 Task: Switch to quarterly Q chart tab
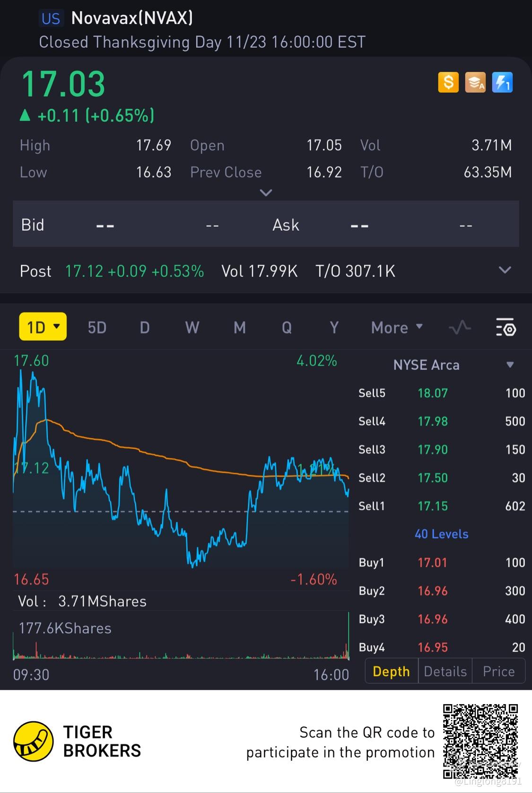coord(287,327)
